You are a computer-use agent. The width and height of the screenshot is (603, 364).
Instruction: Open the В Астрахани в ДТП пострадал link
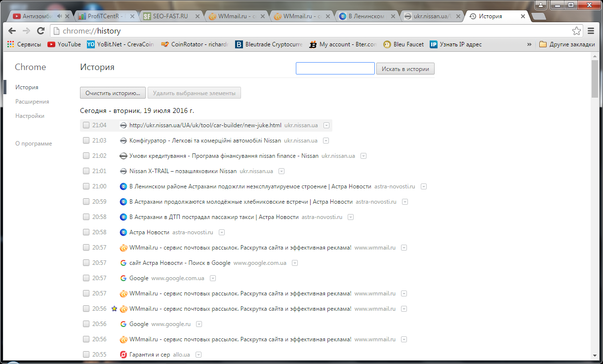(x=214, y=217)
